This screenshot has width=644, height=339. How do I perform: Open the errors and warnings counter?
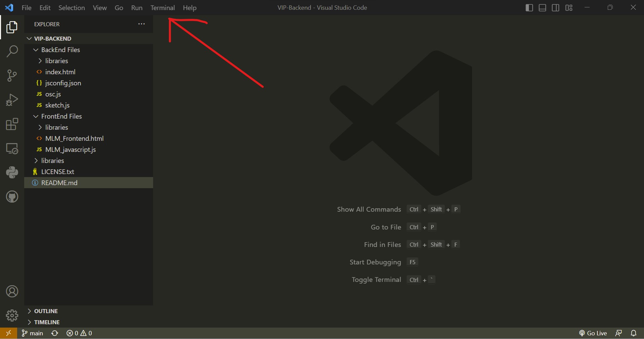pyautogui.click(x=79, y=333)
